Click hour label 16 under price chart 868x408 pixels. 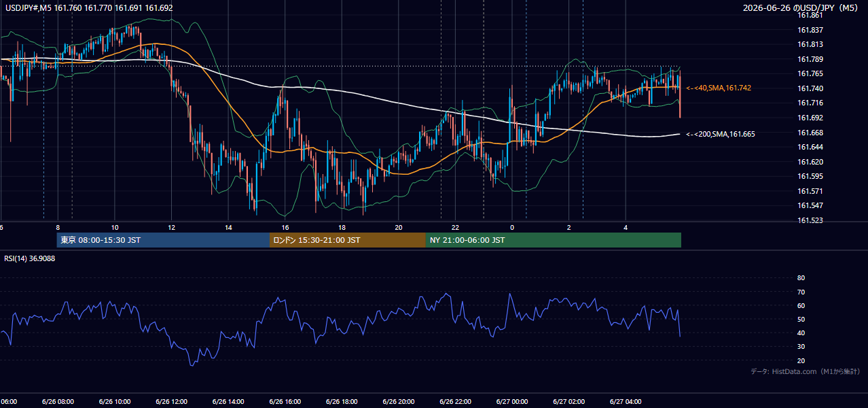click(x=285, y=227)
